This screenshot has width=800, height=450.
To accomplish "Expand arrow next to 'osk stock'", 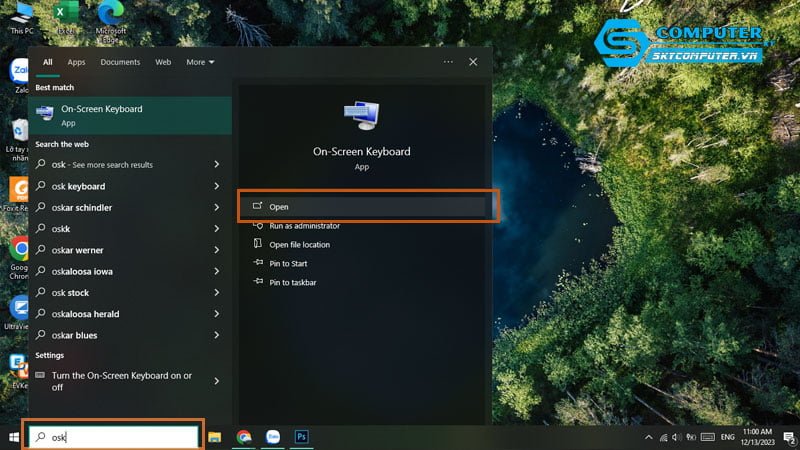I will coord(217,292).
